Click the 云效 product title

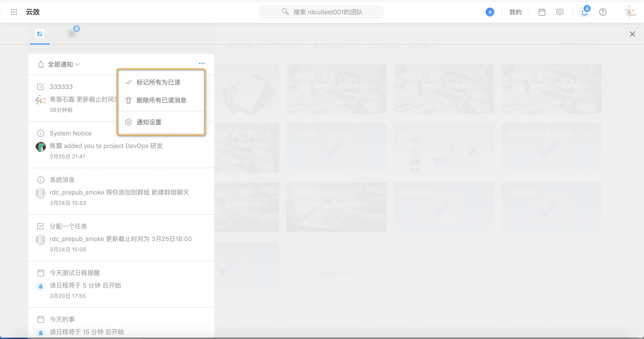coord(33,12)
